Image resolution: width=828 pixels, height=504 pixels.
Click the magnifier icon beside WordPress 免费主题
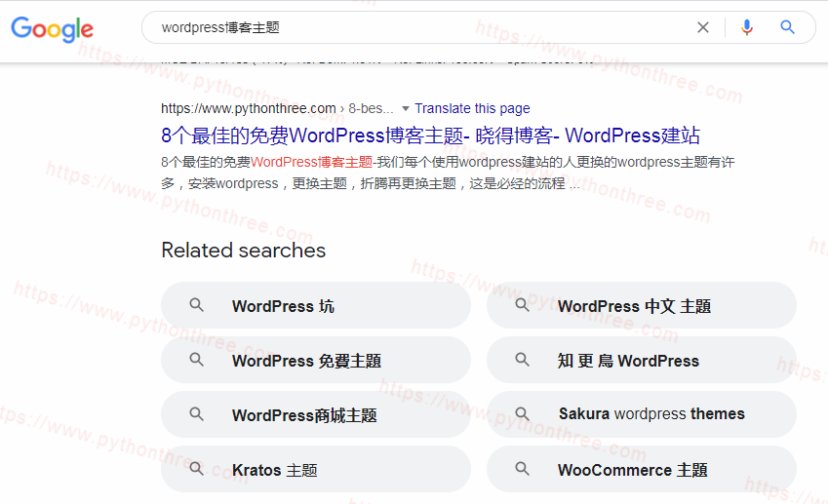[196, 360]
